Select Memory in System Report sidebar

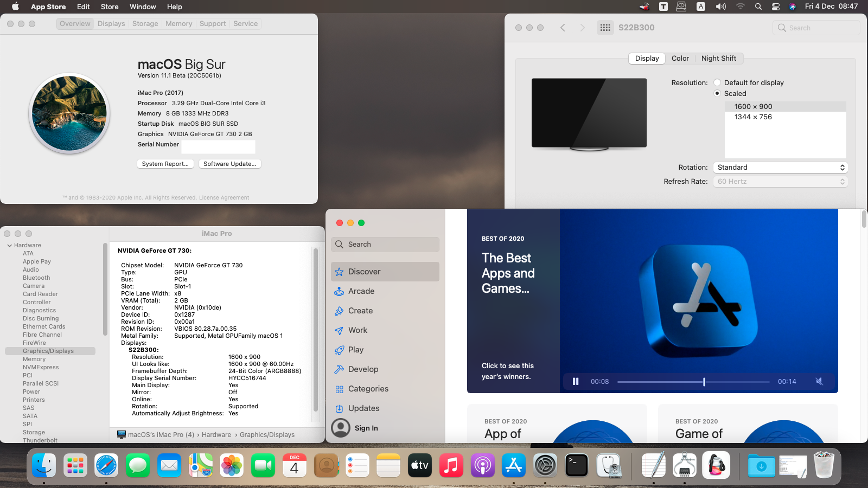pyautogui.click(x=34, y=359)
